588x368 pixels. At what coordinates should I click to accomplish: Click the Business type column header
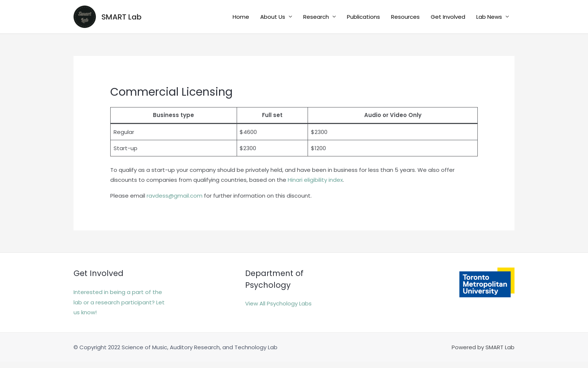tap(173, 115)
